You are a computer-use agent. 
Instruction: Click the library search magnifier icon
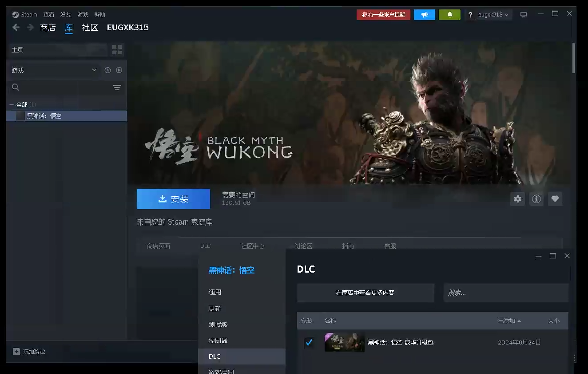coord(16,87)
